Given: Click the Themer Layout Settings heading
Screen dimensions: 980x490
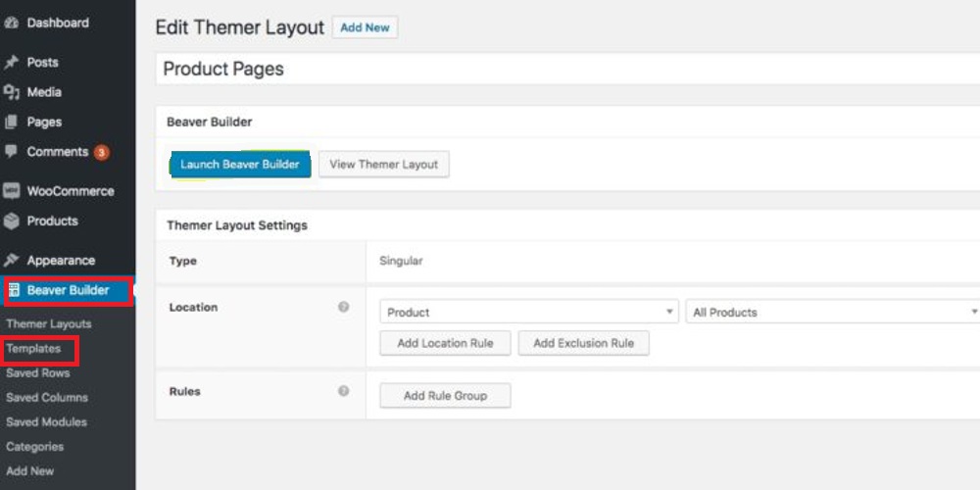Looking at the screenshot, I should (237, 225).
